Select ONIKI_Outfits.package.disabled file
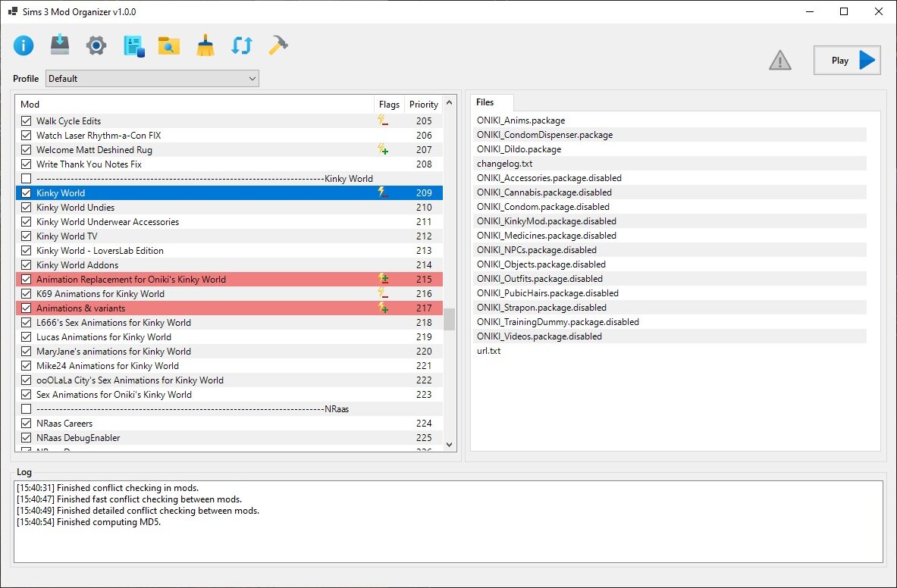 670,278
